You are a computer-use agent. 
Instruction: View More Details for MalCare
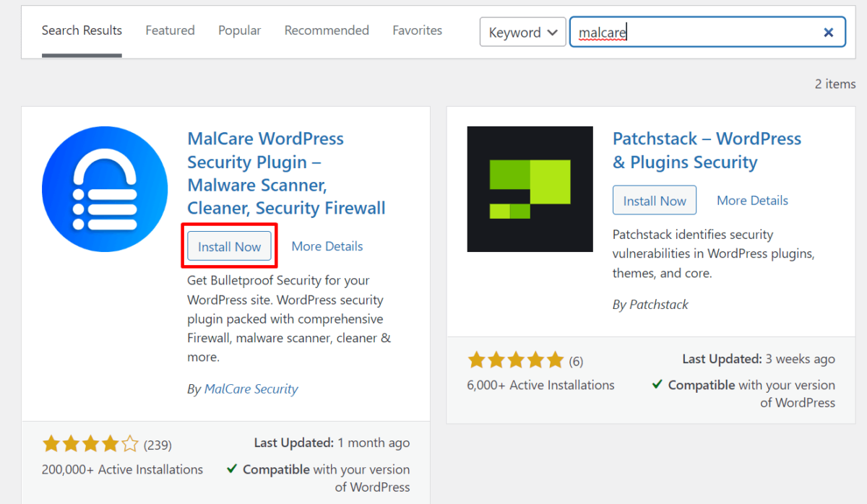click(327, 246)
